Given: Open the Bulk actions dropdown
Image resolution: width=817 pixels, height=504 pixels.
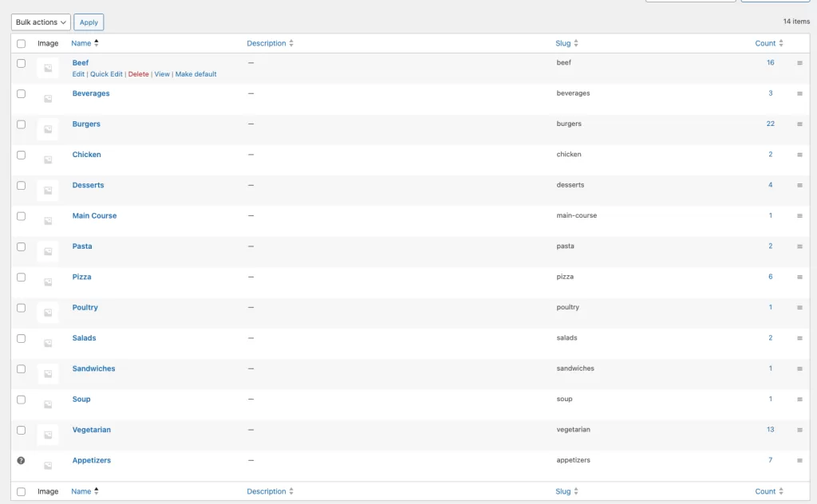Looking at the screenshot, I should 40,22.
